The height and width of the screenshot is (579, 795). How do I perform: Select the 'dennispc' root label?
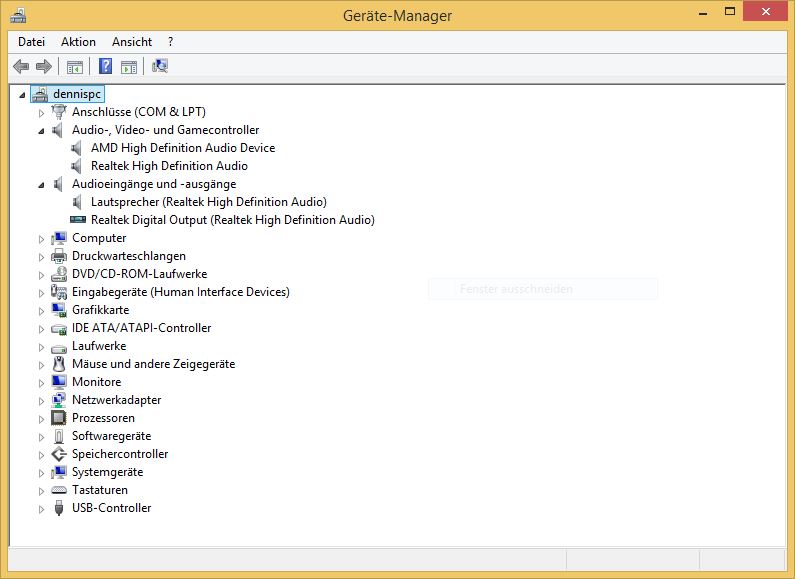pos(77,94)
